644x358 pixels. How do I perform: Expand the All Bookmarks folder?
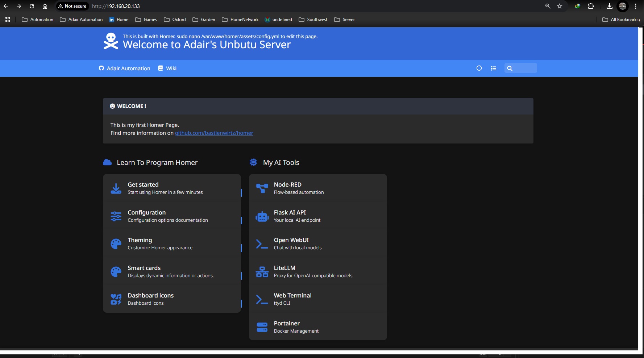click(x=621, y=20)
